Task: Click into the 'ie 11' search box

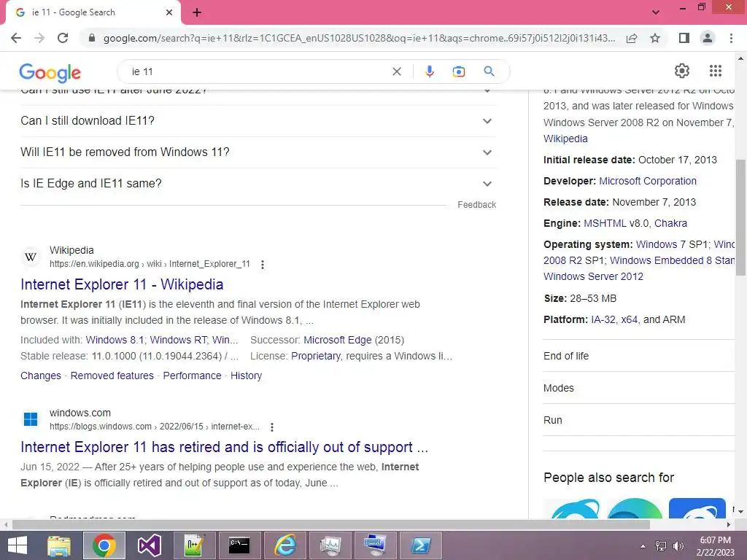Action: [258, 71]
